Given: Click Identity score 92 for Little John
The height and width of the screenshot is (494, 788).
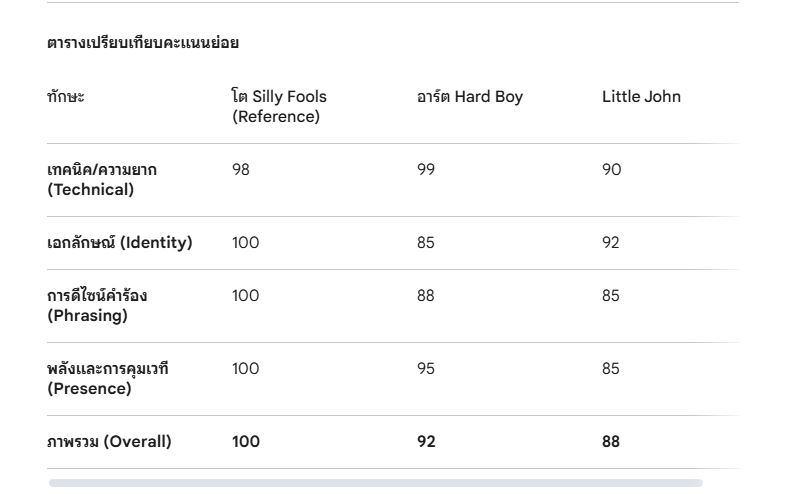Looking at the screenshot, I should pos(611,243).
